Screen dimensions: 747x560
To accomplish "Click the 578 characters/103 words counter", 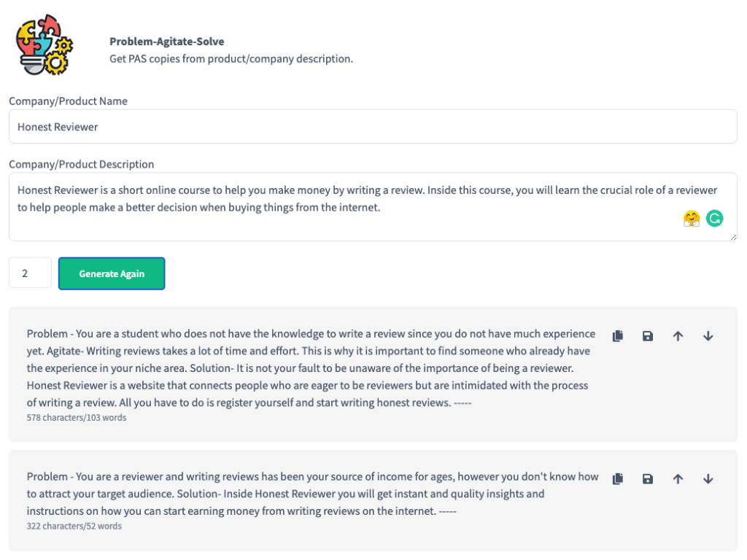I will [x=76, y=418].
